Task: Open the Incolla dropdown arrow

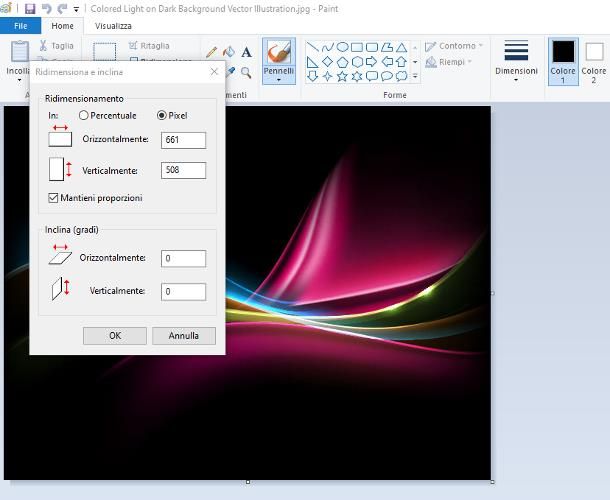Action: [19, 80]
